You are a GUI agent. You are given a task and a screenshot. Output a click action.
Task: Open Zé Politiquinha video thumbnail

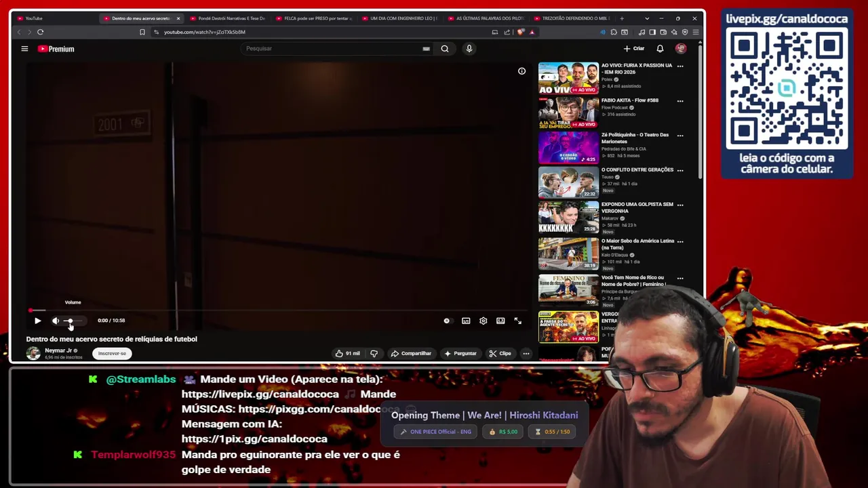[x=568, y=147]
